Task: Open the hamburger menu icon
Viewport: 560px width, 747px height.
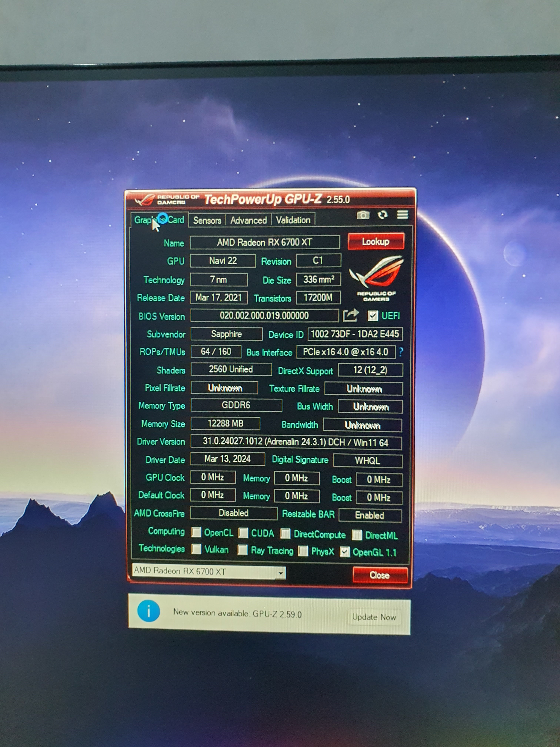Action: click(x=402, y=214)
